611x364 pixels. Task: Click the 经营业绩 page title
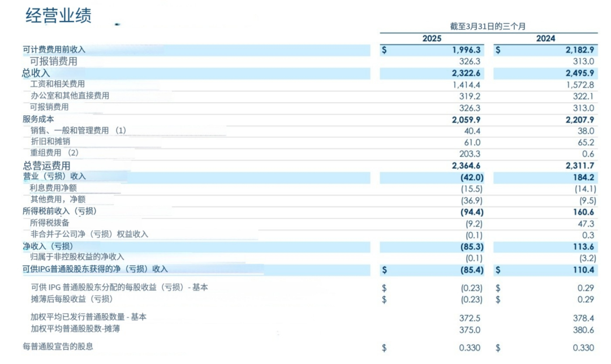(58, 16)
